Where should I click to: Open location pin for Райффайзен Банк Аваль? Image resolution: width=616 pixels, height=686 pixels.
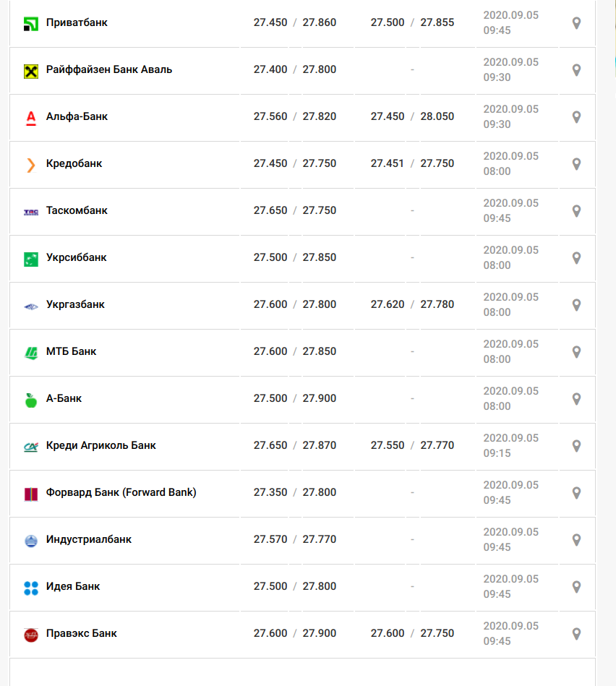click(x=577, y=70)
